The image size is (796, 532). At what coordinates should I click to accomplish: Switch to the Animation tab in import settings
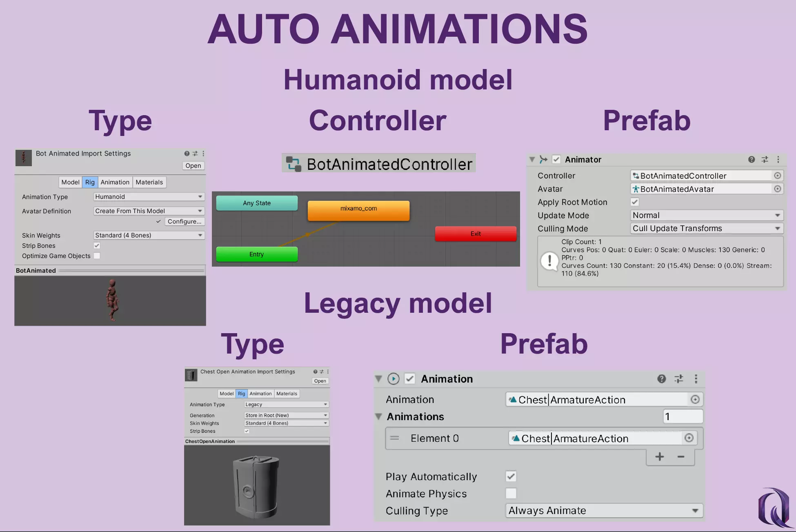pos(115,182)
